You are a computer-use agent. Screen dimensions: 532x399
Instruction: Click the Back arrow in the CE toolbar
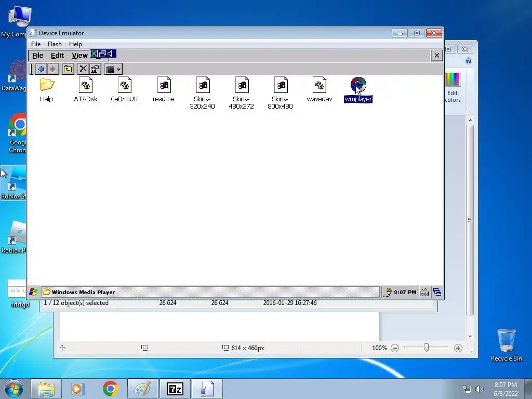(41, 69)
